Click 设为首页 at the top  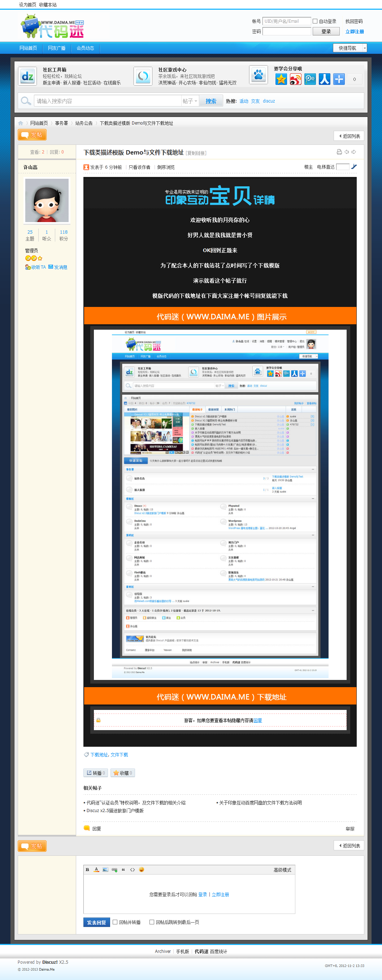28,5
